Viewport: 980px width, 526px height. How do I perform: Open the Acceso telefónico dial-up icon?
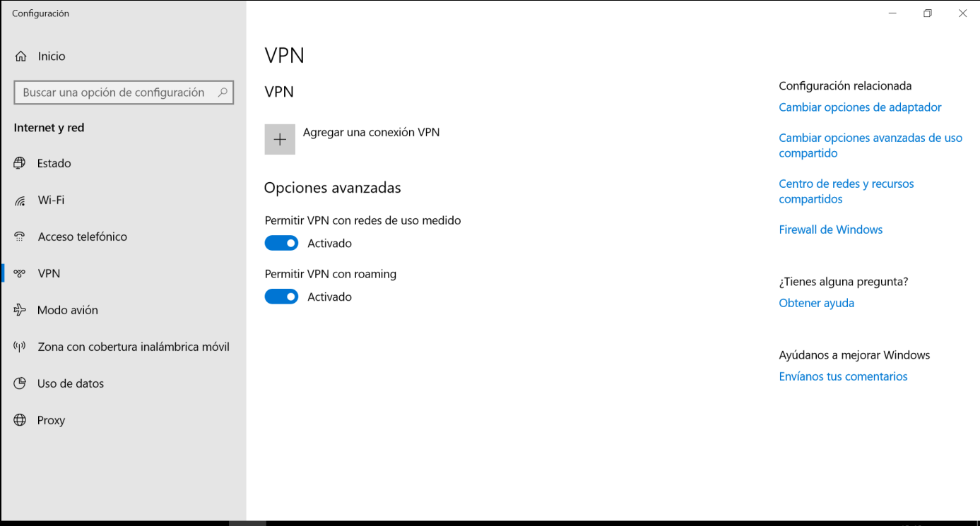20,237
